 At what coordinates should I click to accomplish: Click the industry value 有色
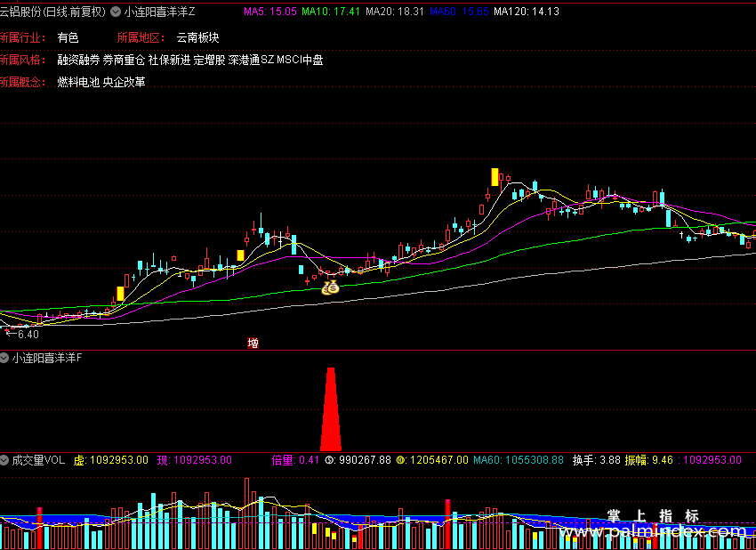tap(68, 37)
